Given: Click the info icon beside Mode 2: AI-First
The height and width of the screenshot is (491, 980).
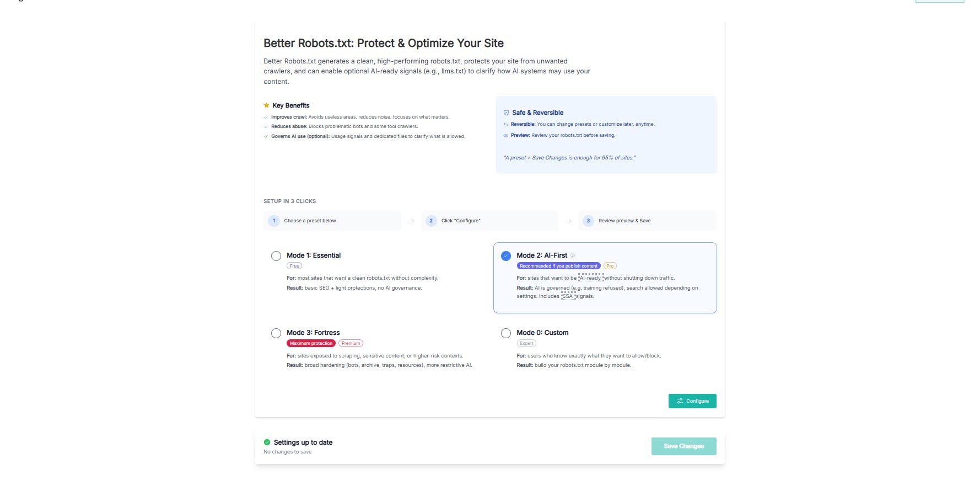Looking at the screenshot, I should (572, 255).
